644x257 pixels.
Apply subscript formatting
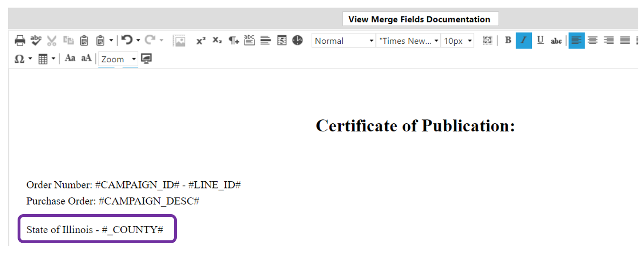[217, 41]
